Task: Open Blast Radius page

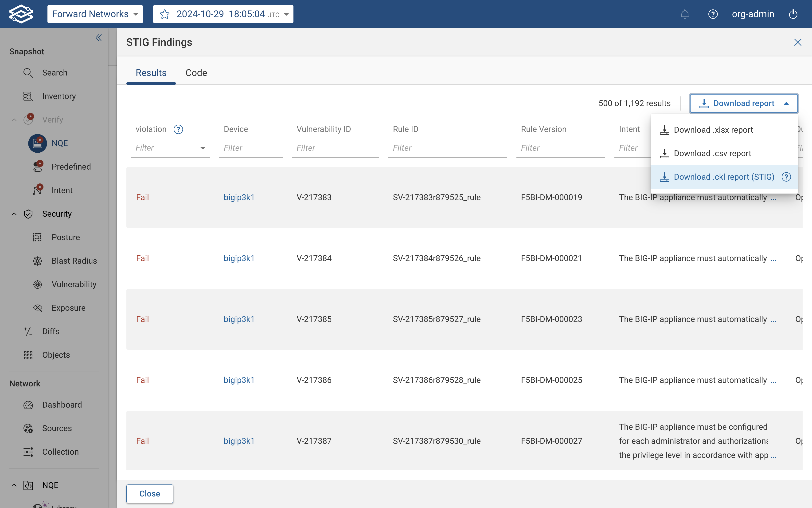Action: [x=74, y=261]
